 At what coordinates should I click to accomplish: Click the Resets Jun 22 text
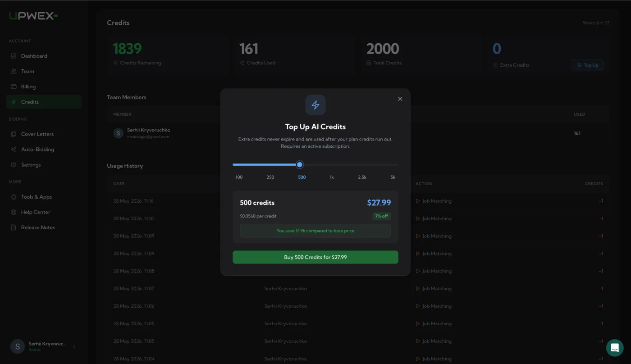[596, 23]
